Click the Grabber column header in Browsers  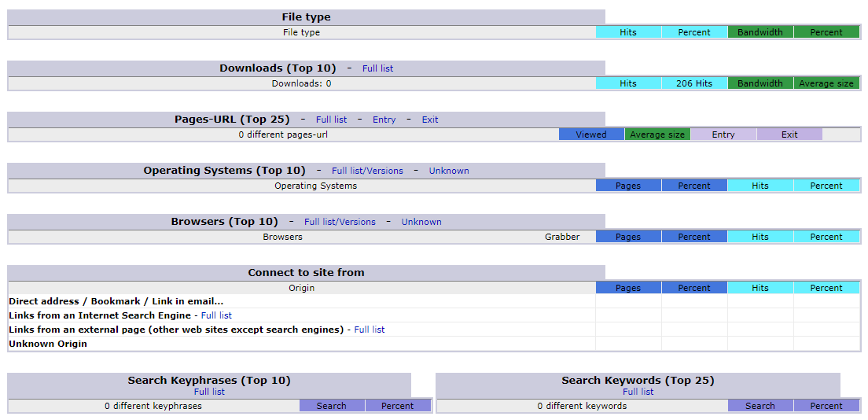tap(562, 237)
